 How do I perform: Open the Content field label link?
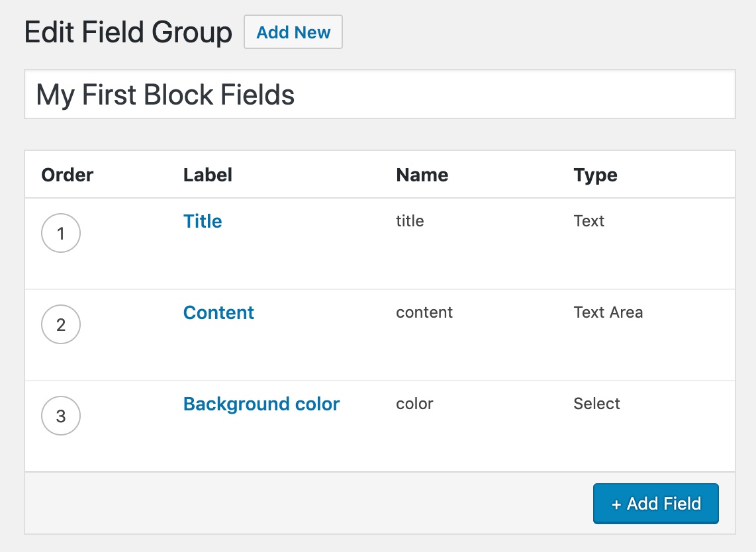(218, 313)
